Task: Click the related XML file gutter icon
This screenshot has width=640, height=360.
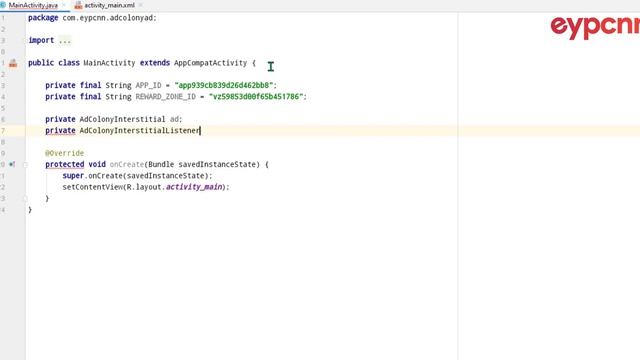Action: click(x=13, y=63)
